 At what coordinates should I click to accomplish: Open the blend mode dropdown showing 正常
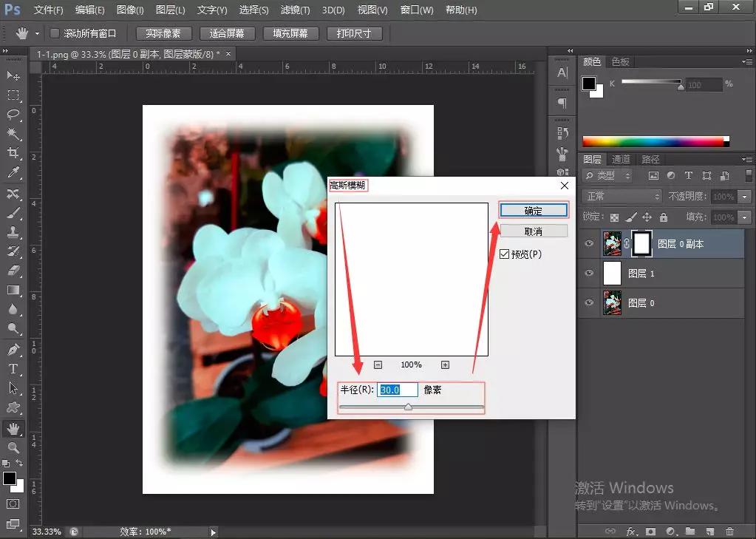(621, 196)
